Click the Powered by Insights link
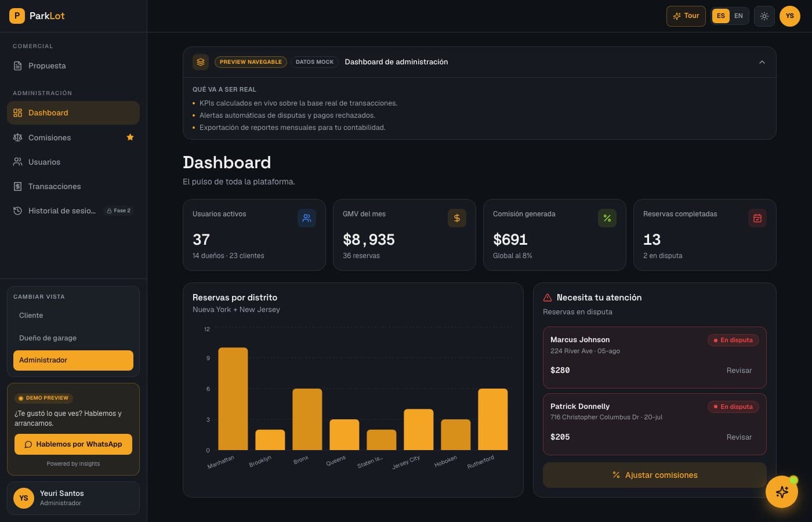The width and height of the screenshot is (812, 522). 73,464
